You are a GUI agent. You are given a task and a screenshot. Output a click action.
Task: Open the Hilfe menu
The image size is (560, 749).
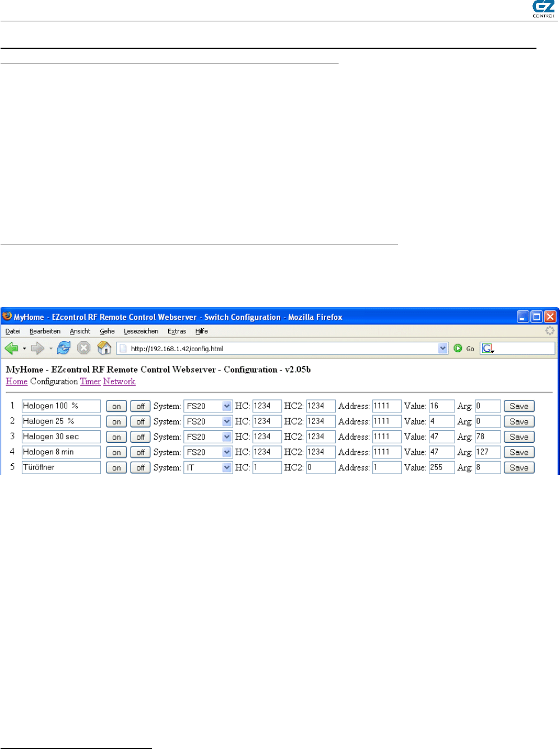202,332
